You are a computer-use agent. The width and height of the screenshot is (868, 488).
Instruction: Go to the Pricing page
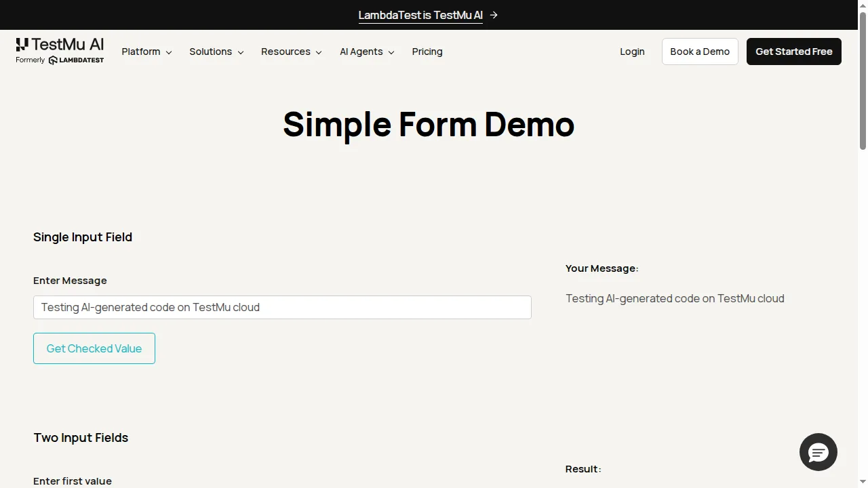427,52
